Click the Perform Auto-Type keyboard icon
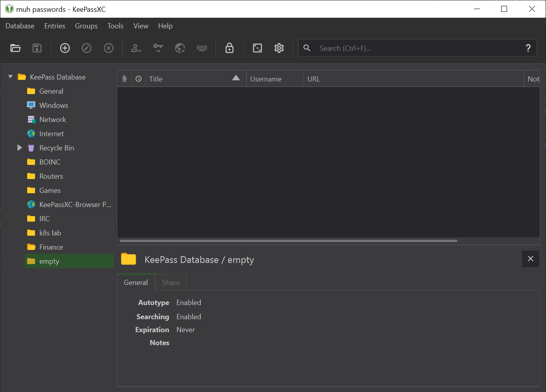 [202, 48]
